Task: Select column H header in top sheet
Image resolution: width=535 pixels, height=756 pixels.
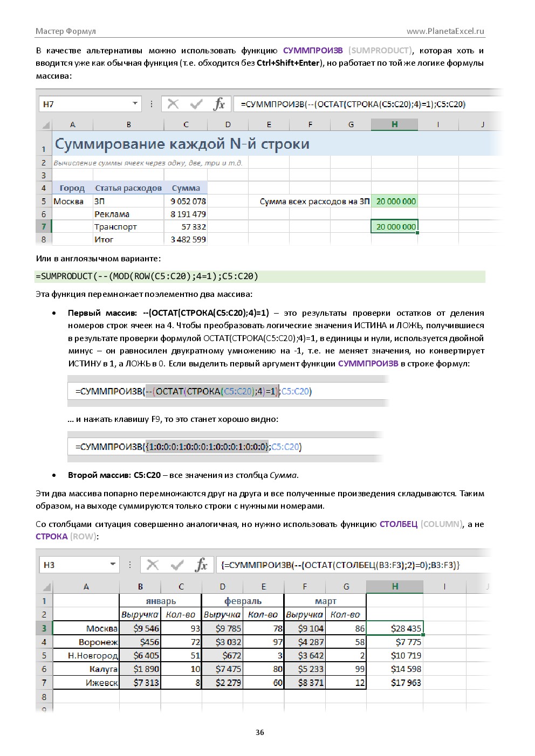Action: 394,124
